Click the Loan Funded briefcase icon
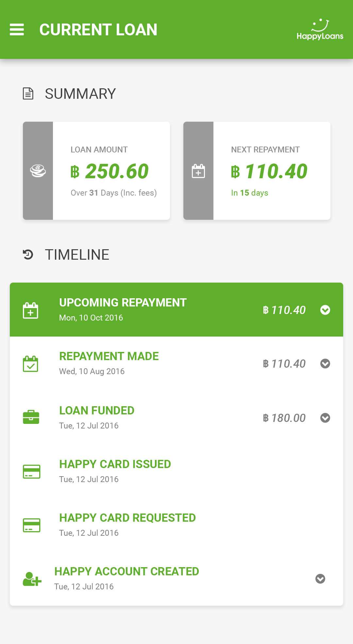Screen dimensions: 353x644 point(31,417)
